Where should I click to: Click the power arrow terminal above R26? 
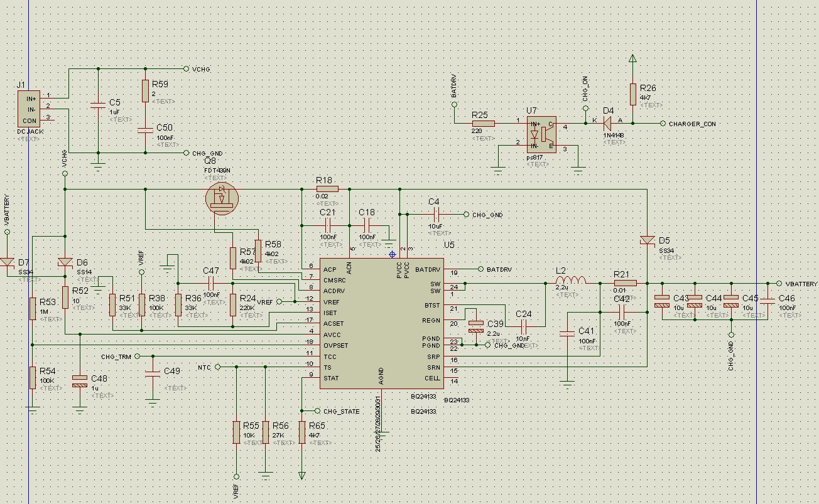click(x=632, y=60)
